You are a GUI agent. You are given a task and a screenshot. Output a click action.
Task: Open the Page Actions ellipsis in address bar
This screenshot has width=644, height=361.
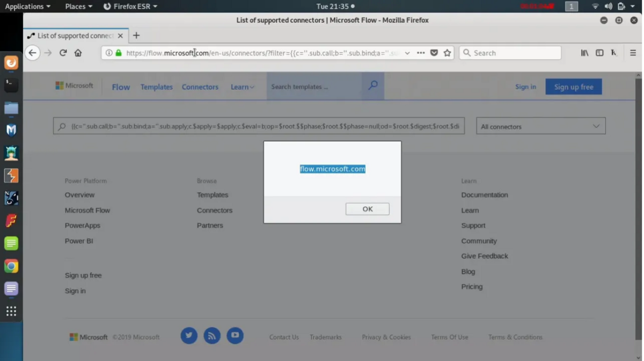[x=421, y=52]
